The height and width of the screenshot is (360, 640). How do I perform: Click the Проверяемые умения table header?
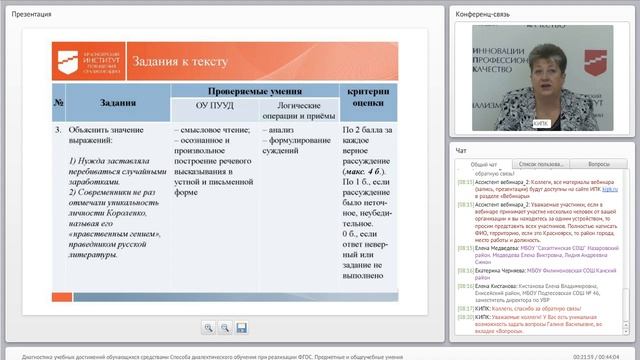pos(255,91)
